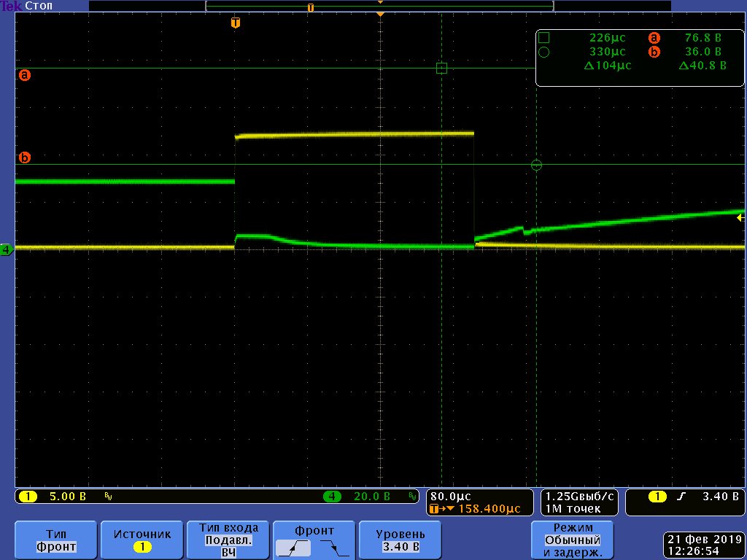Click the 1.25Gвыб/с sample rate readout

pos(579,497)
